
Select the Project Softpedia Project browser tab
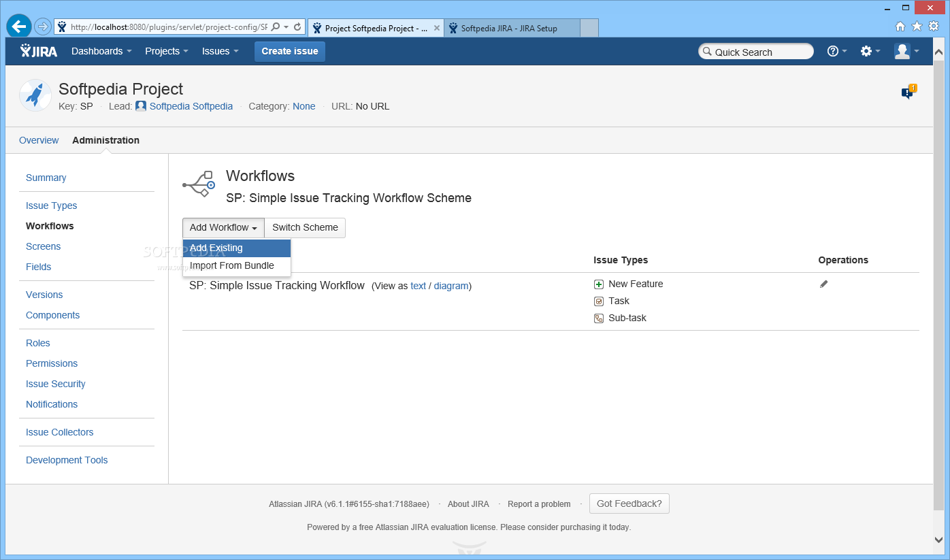click(376, 28)
